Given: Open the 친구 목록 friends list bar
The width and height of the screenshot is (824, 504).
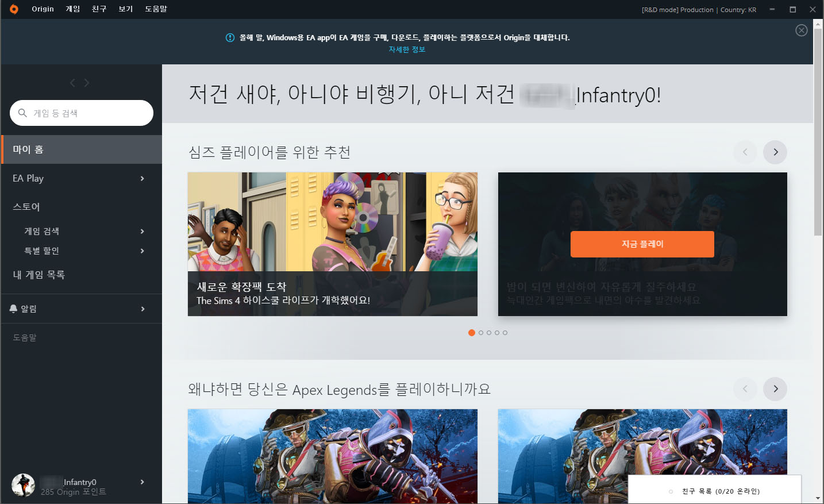Looking at the screenshot, I should (x=715, y=490).
